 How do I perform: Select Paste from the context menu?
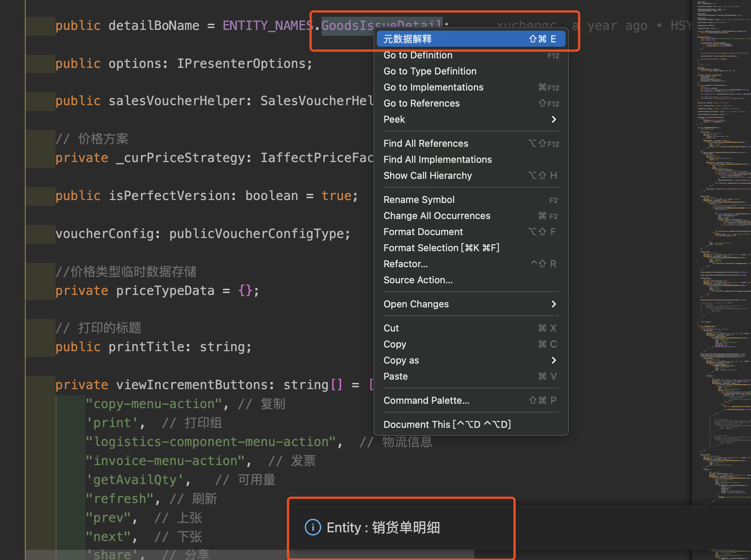tap(471, 376)
